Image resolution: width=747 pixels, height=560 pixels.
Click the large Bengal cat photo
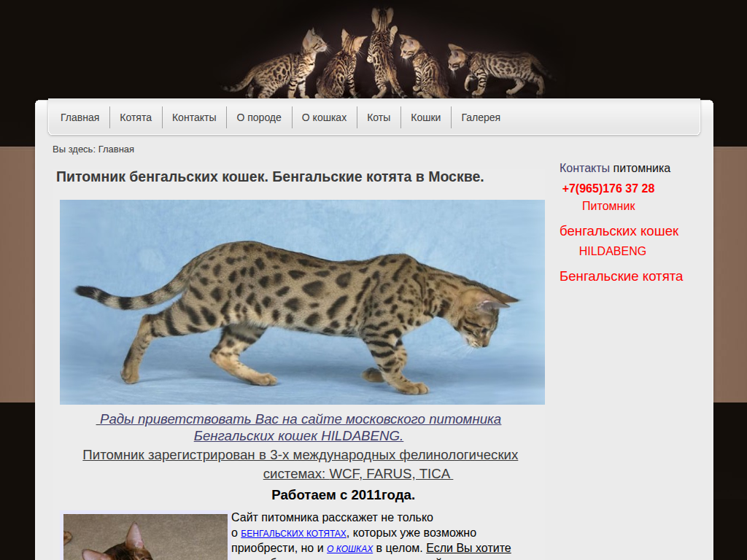[x=302, y=302]
